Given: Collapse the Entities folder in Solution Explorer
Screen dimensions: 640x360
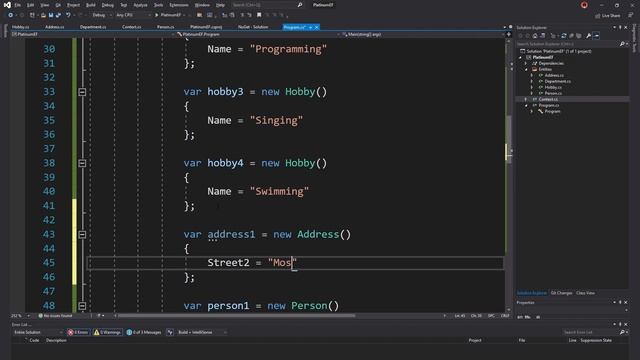Looking at the screenshot, I should pyautogui.click(x=526, y=69).
